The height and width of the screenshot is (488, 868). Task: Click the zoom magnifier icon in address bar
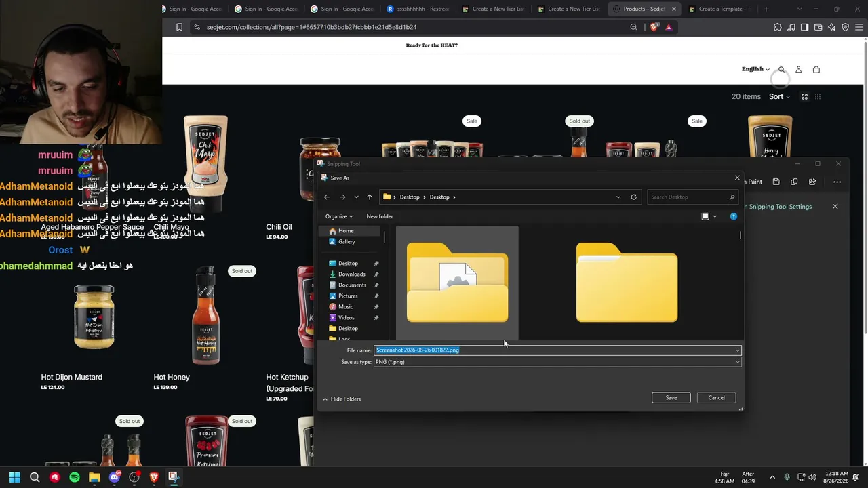pos(633,27)
